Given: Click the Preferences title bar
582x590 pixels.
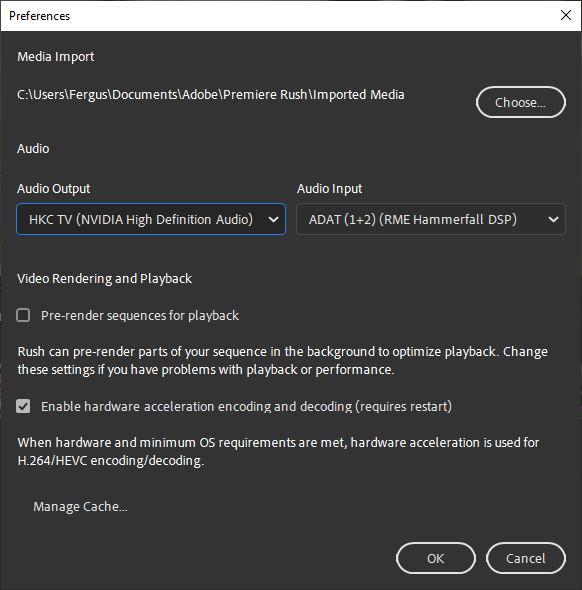Looking at the screenshot, I should [278, 16].
